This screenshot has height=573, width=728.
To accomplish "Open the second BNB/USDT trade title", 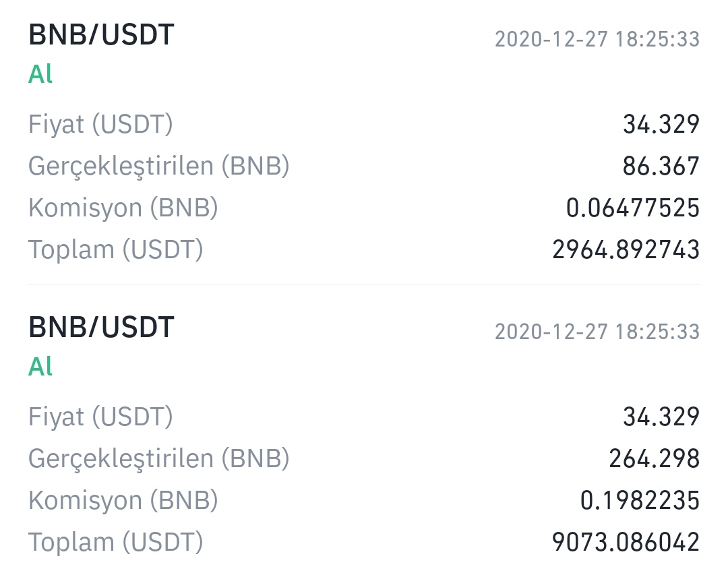I will 101,328.
